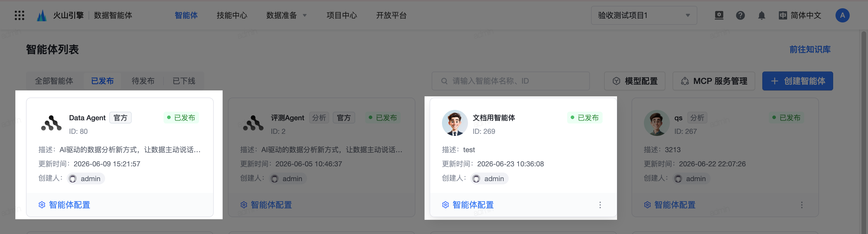This screenshot has width=868, height=234.
Task: Select the 全部智能体 tab
Action: coord(54,81)
